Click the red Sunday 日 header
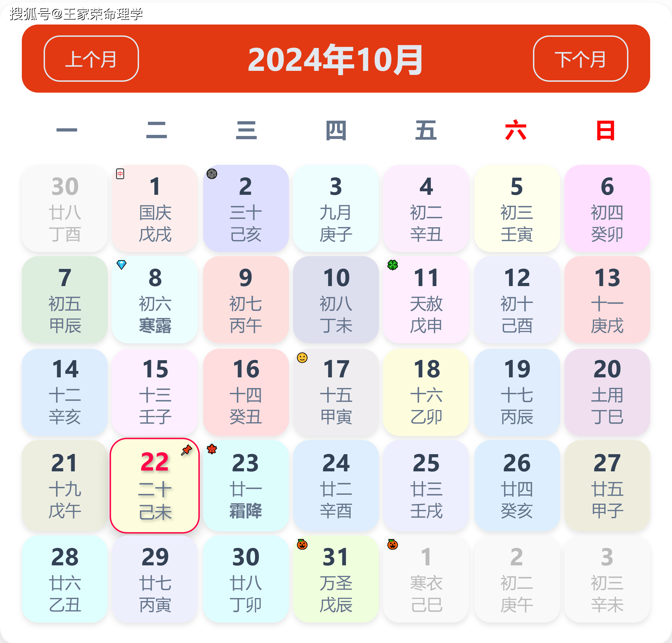672x643 pixels. point(605,130)
